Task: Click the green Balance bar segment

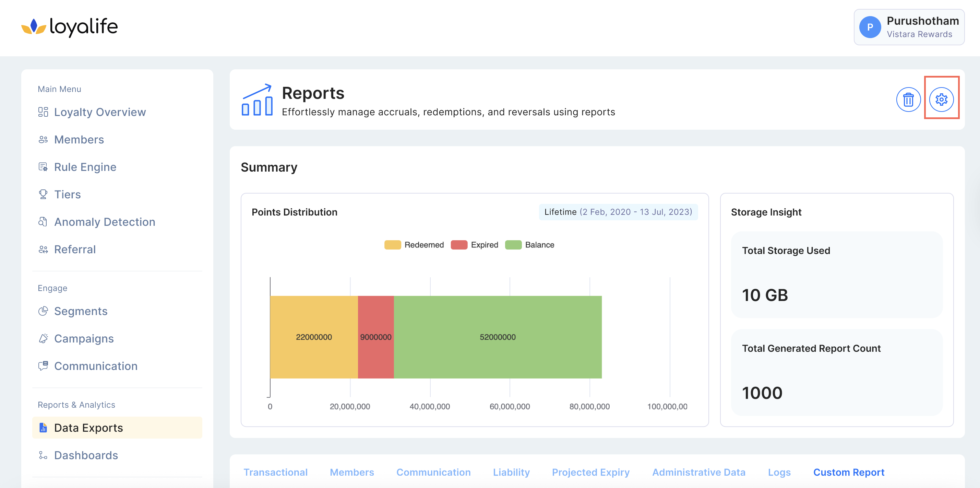Action: point(497,337)
